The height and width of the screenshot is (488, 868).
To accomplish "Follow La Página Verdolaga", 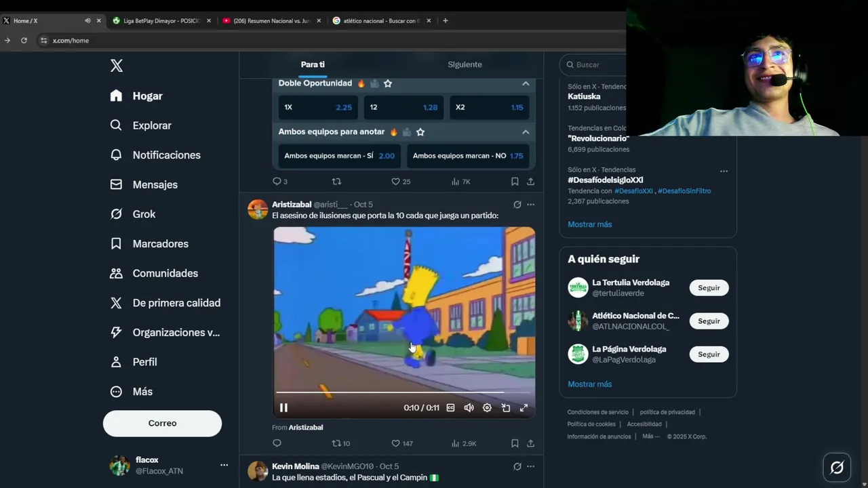I will coord(709,354).
